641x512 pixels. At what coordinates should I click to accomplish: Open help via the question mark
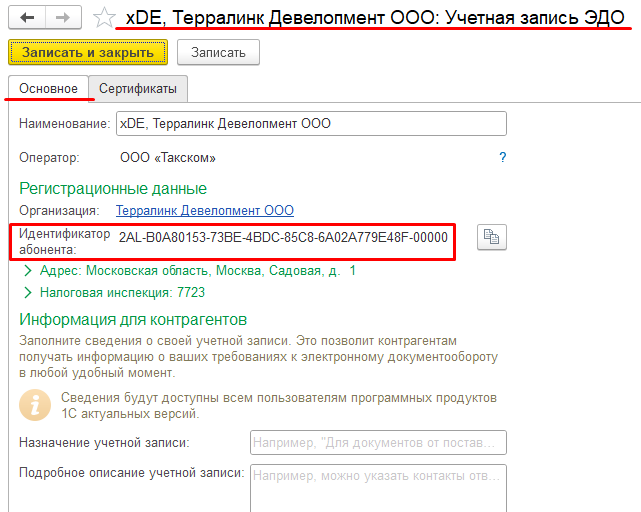(x=503, y=157)
